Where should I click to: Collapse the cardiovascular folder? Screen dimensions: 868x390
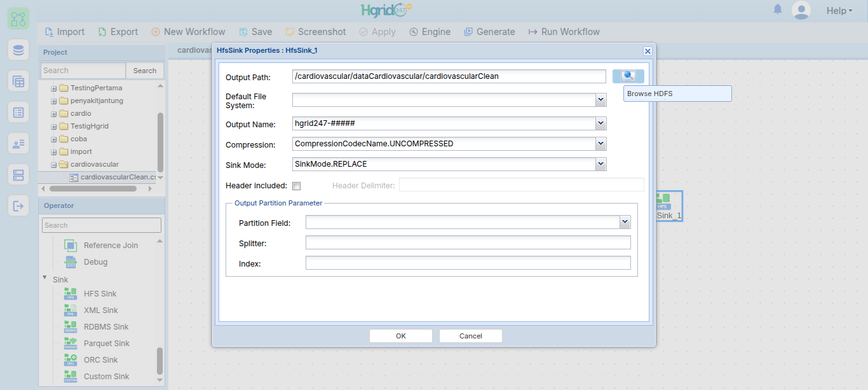(54, 165)
